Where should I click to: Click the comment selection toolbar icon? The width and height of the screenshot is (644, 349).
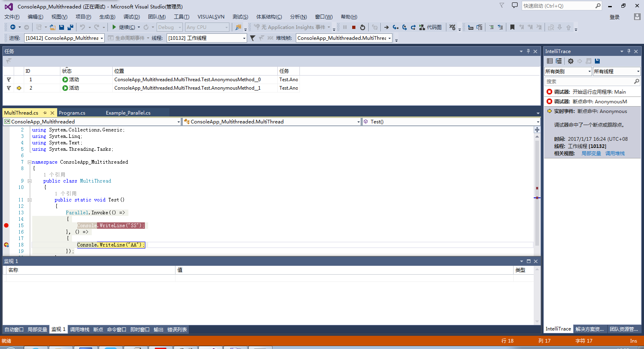[491, 27]
